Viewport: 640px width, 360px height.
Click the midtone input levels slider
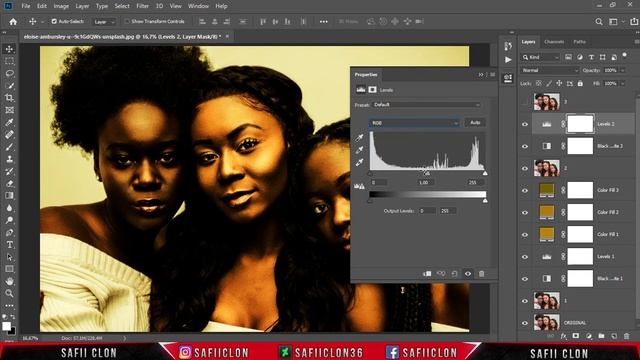(x=426, y=173)
